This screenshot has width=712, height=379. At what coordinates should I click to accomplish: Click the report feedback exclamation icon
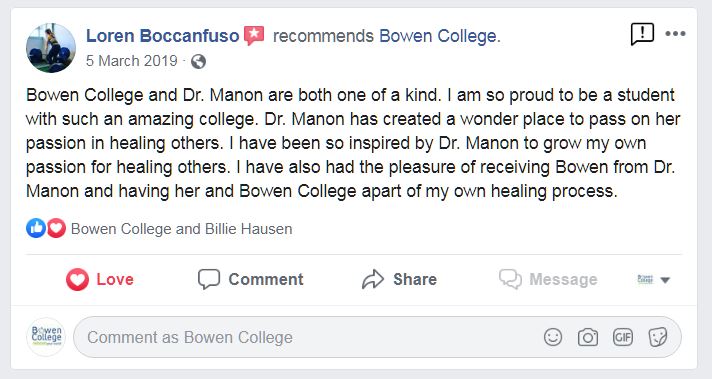642,34
